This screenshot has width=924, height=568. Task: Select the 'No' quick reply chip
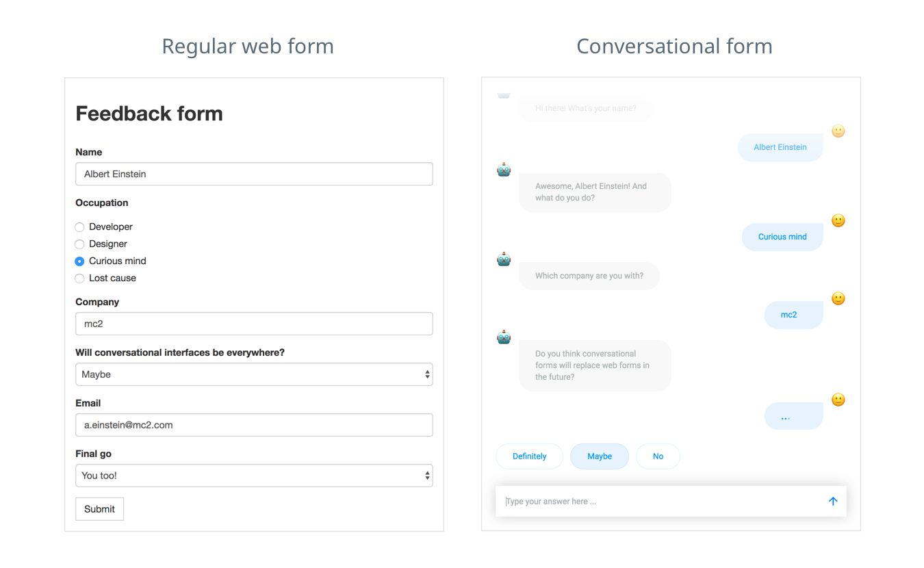[x=658, y=456]
